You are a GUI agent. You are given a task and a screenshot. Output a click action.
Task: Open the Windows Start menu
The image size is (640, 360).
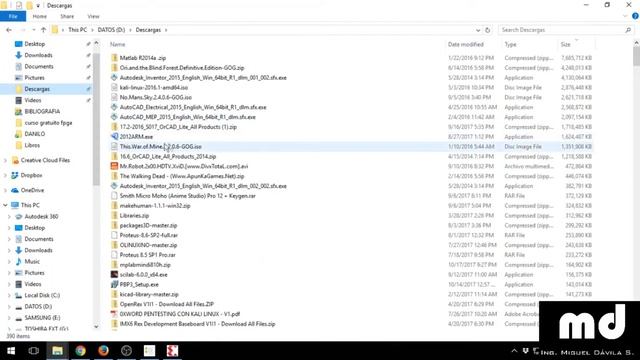coord(11,351)
